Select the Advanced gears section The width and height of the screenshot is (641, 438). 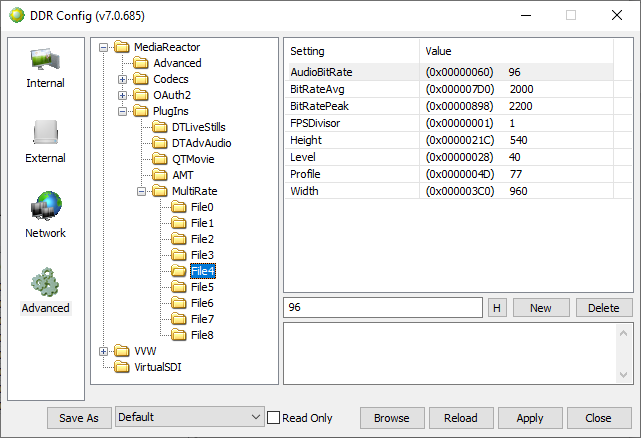(45, 290)
